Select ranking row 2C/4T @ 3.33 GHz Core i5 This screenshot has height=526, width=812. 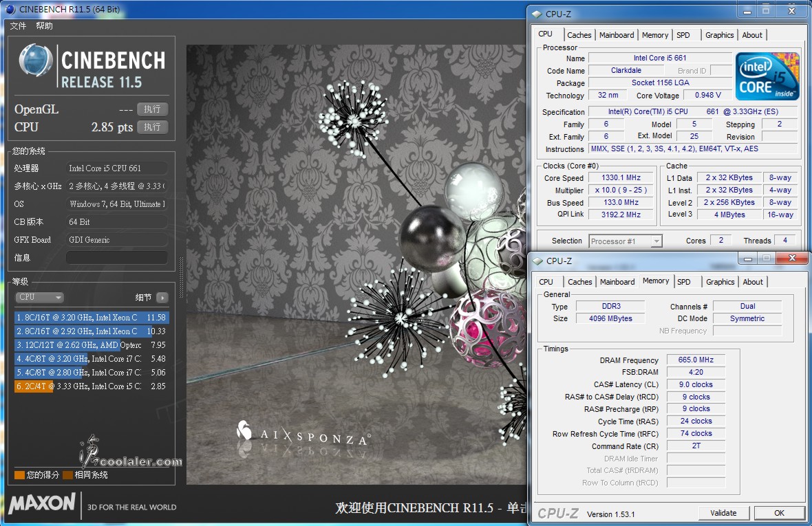(92, 386)
